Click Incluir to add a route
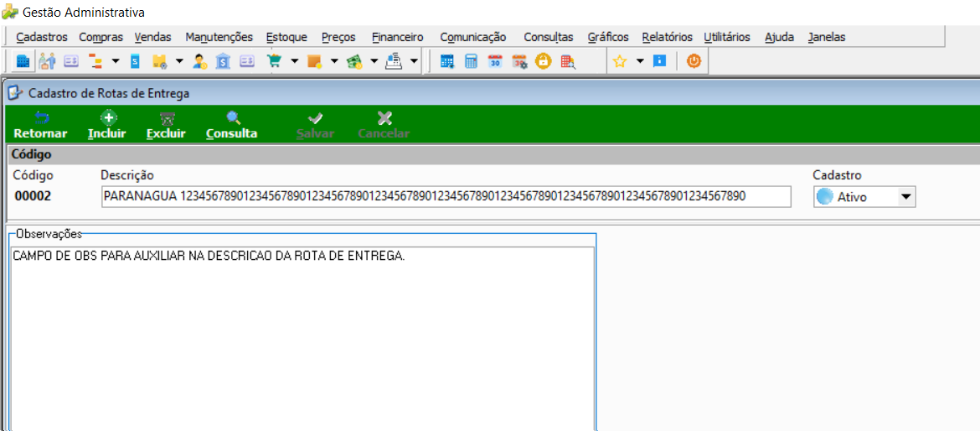 coord(107,126)
